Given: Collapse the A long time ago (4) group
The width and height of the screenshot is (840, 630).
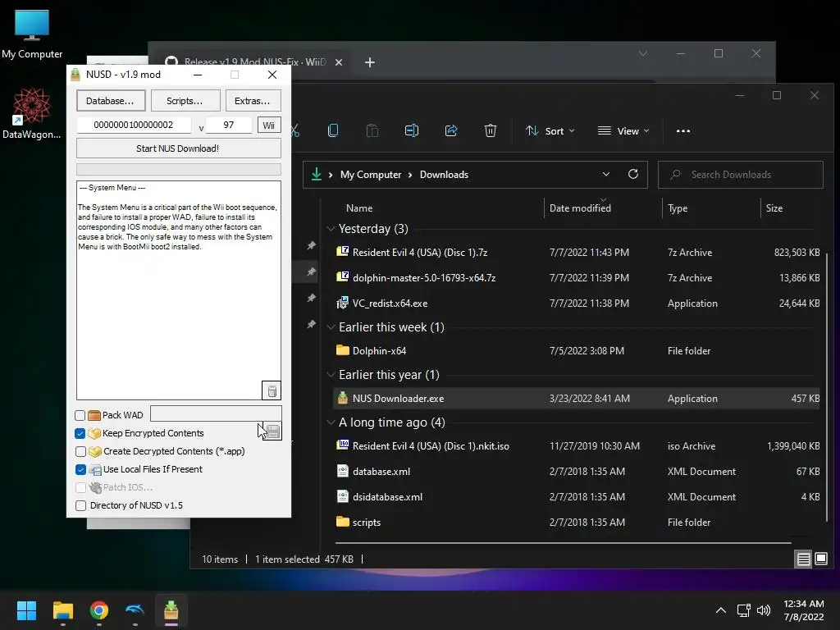Looking at the screenshot, I should [331, 422].
